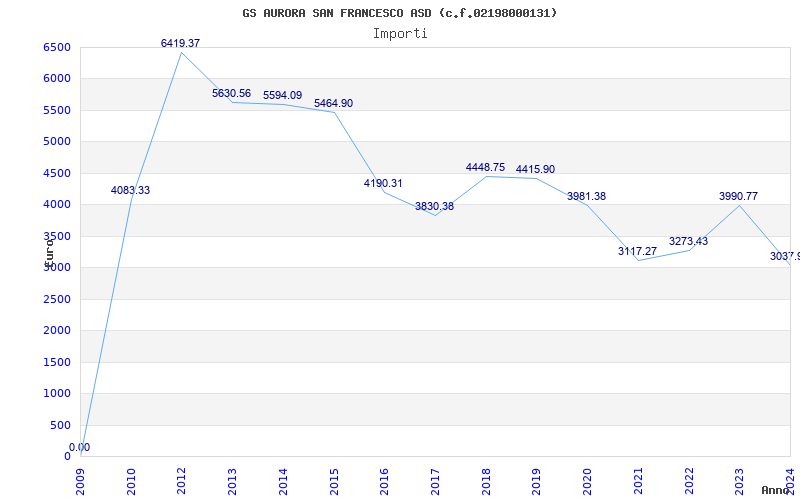Click the 1500 y-axis tick label
The image size is (800, 500).
[x=57, y=362]
